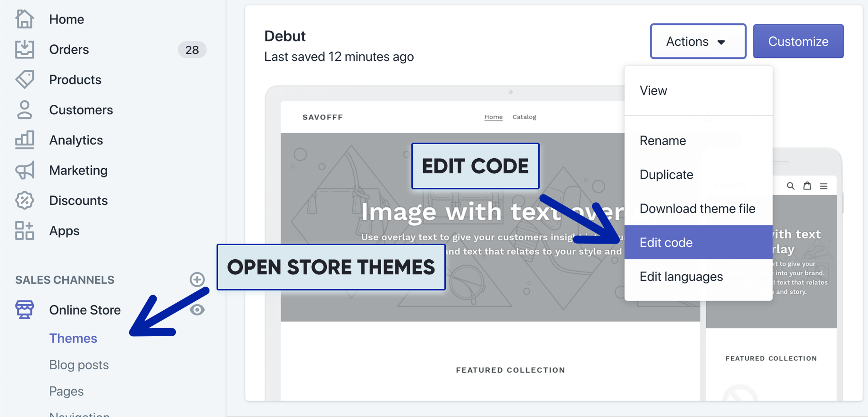Open the Themes submenu item

(73, 339)
